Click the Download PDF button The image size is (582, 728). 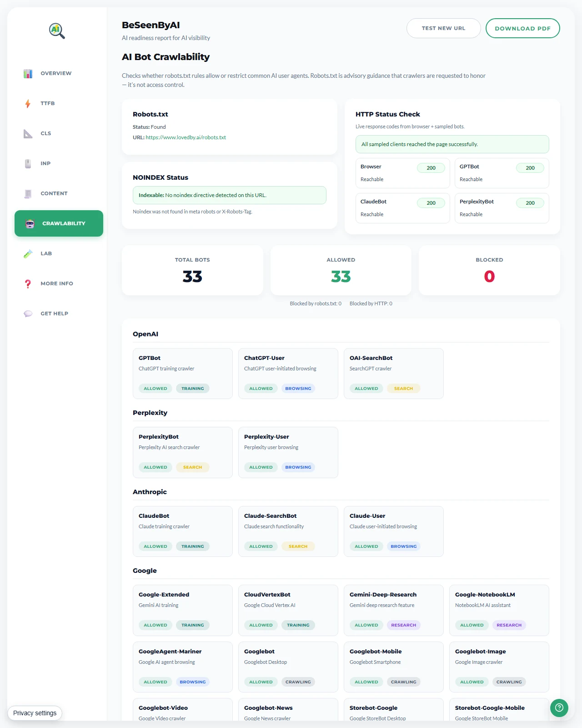[522, 28]
